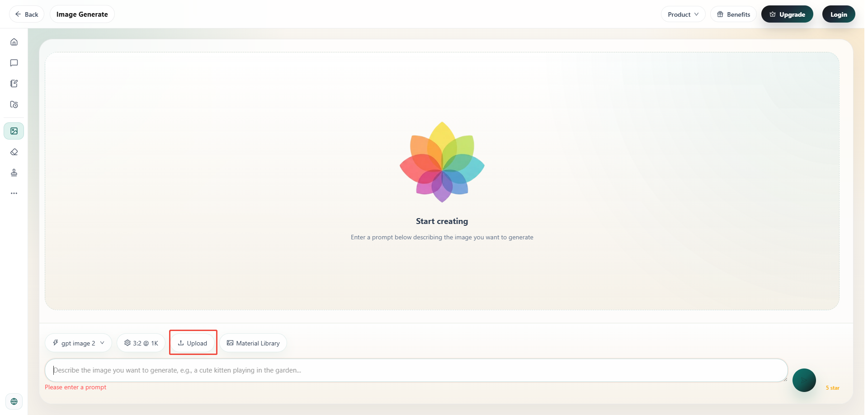The image size is (868, 415).
Task: Select the Image Generate icon in sidebar
Action: click(14, 131)
